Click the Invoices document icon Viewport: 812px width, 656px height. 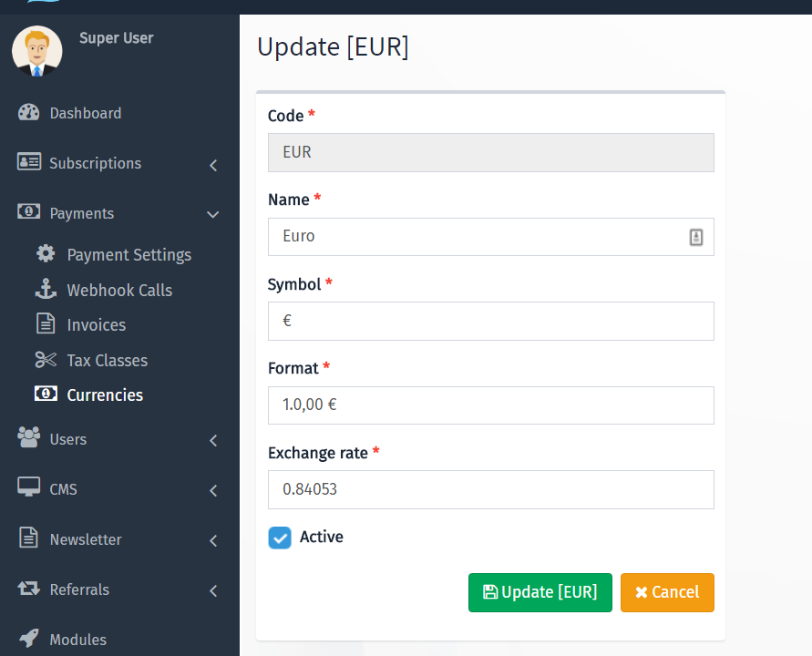(x=46, y=323)
